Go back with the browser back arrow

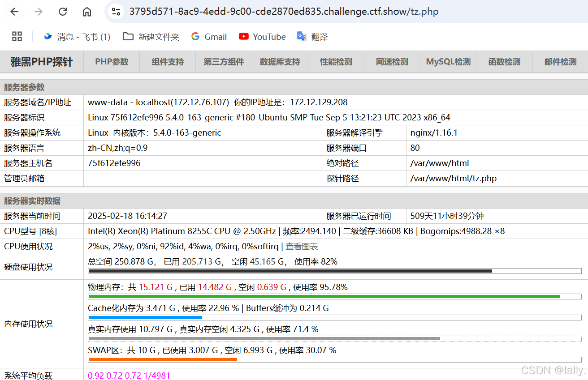pyautogui.click(x=14, y=12)
